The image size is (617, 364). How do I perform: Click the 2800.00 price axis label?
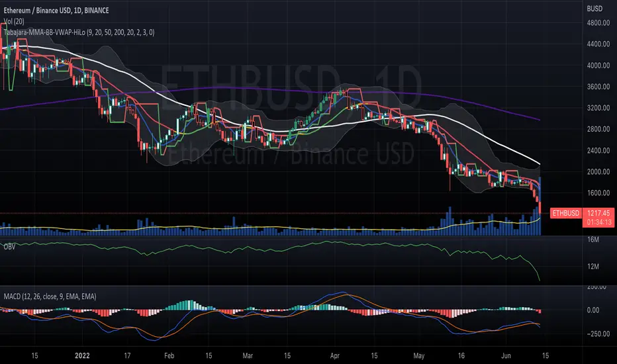pos(598,129)
